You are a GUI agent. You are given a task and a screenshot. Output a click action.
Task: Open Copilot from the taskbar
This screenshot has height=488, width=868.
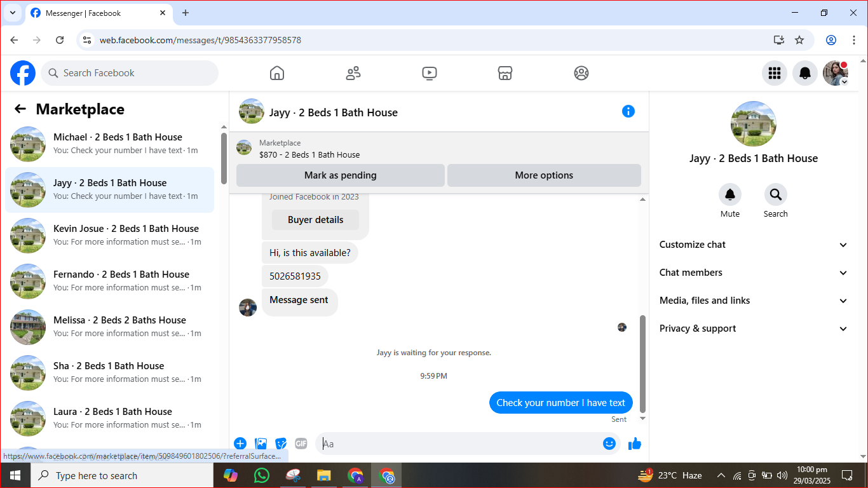[x=230, y=475]
